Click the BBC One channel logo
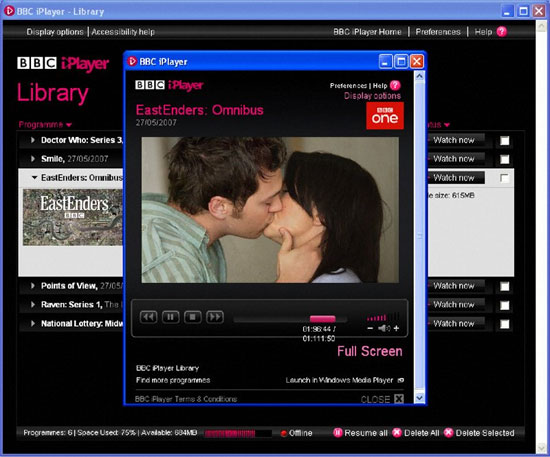The image size is (550, 457). tap(385, 116)
